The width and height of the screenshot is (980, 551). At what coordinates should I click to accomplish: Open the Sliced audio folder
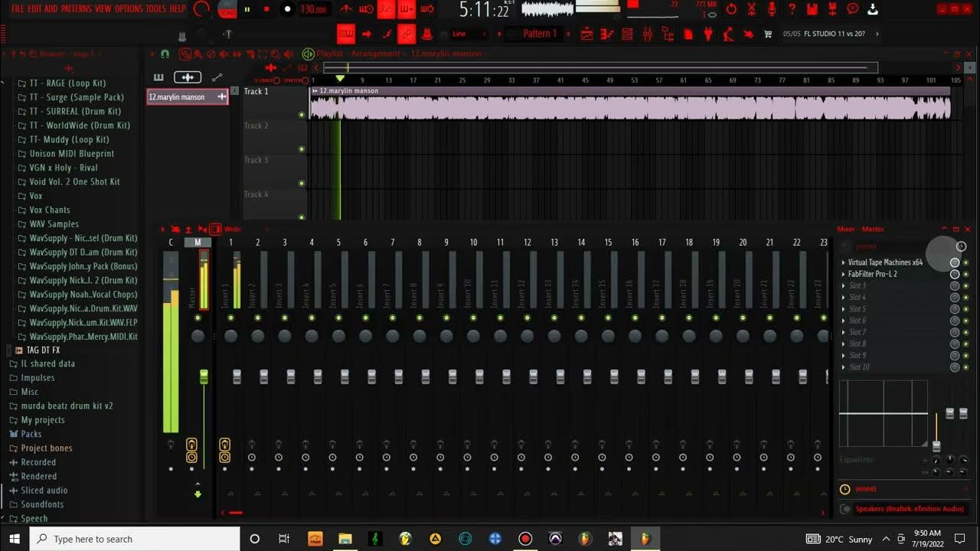[x=44, y=490]
